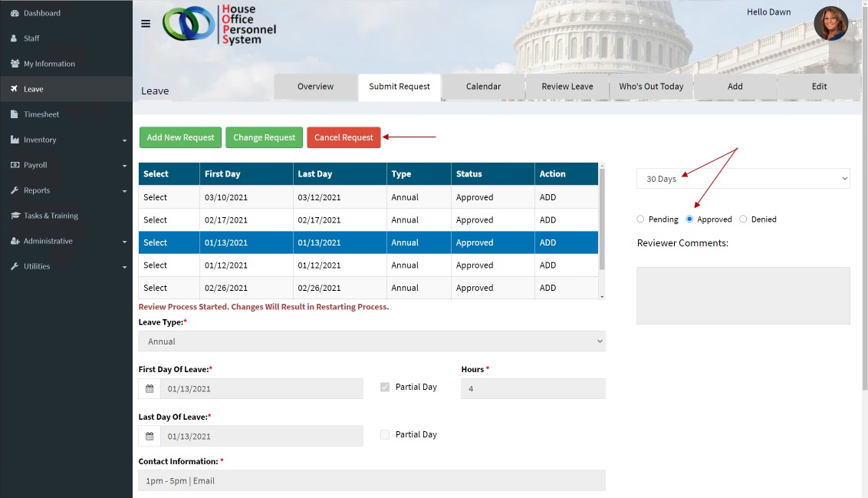The height and width of the screenshot is (498, 868).
Task: Click the Add New Request button
Action: [180, 137]
